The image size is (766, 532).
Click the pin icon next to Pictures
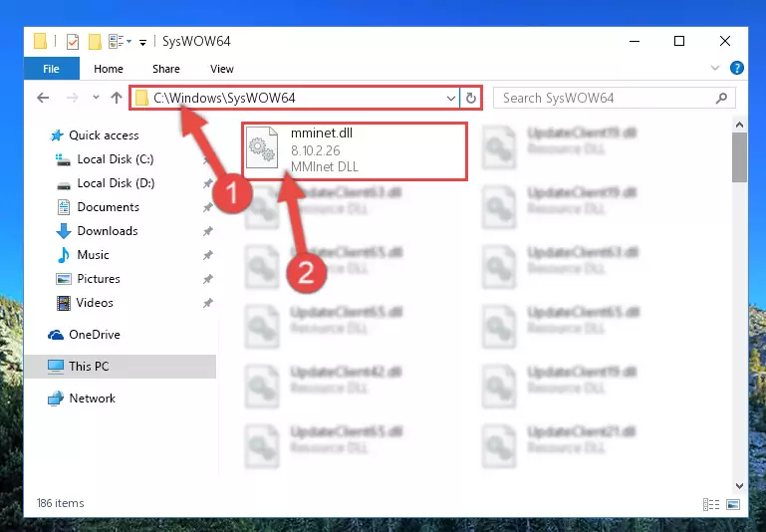pos(207,279)
